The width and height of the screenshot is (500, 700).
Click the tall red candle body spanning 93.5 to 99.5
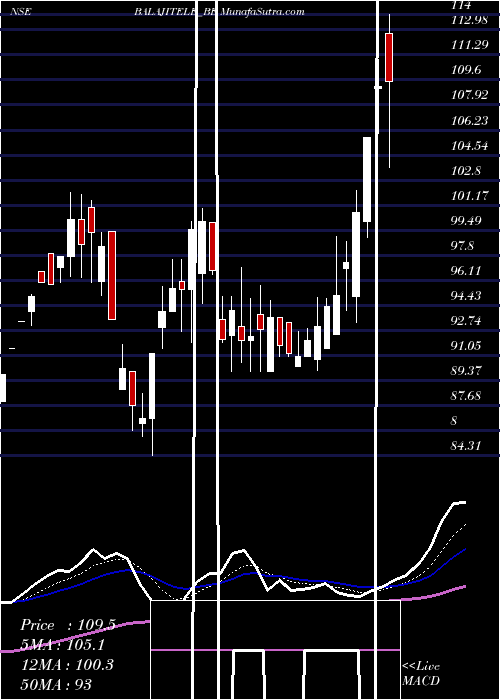(112, 275)
